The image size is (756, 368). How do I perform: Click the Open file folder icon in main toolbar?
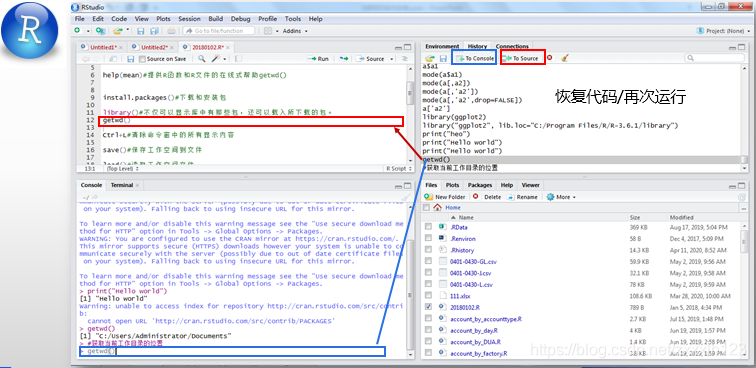(117, 30)
